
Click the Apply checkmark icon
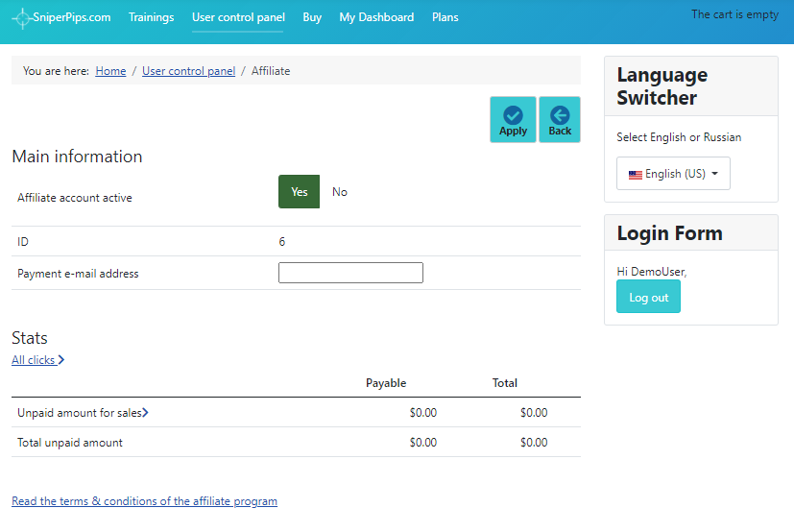click(x=513, y=115)
